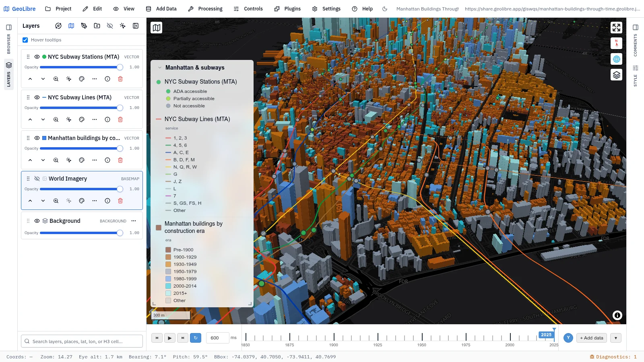This screenshot has width=644, height=362.
Task: Open the Browser sidebar tab
Action: pos(9,39)
